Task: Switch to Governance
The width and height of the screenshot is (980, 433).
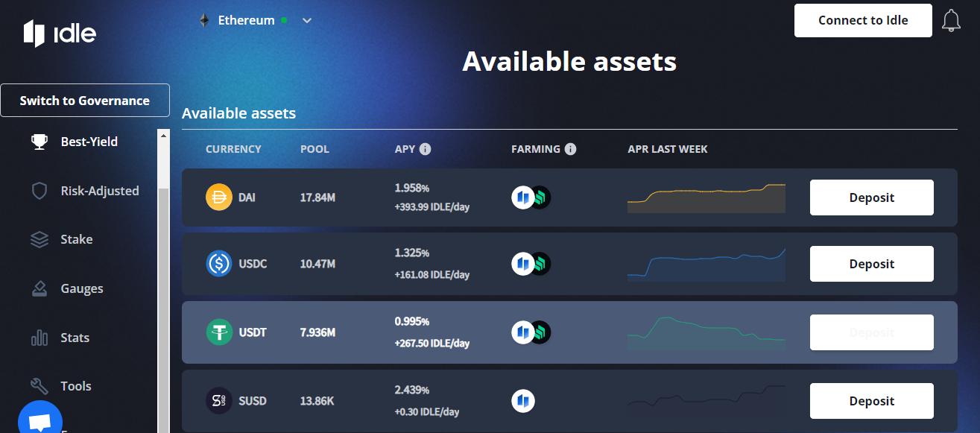Action: coord(85,101)
